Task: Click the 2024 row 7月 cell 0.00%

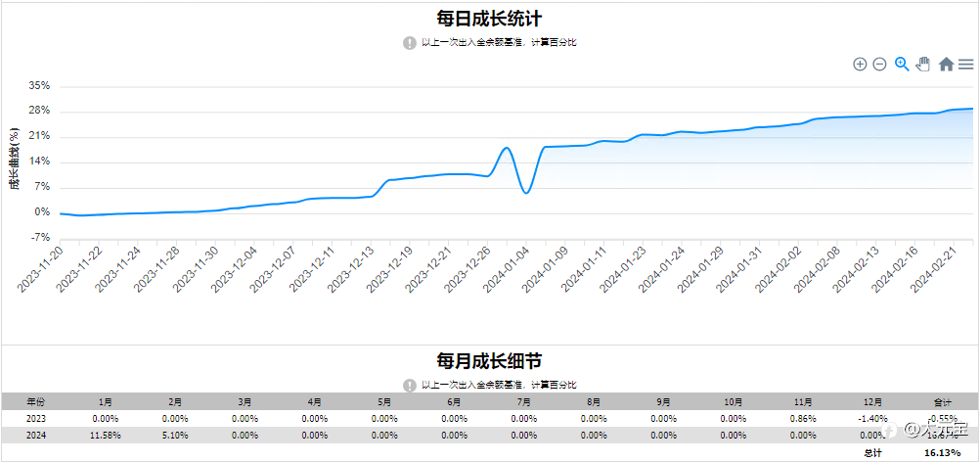Action: coord(524,436)
